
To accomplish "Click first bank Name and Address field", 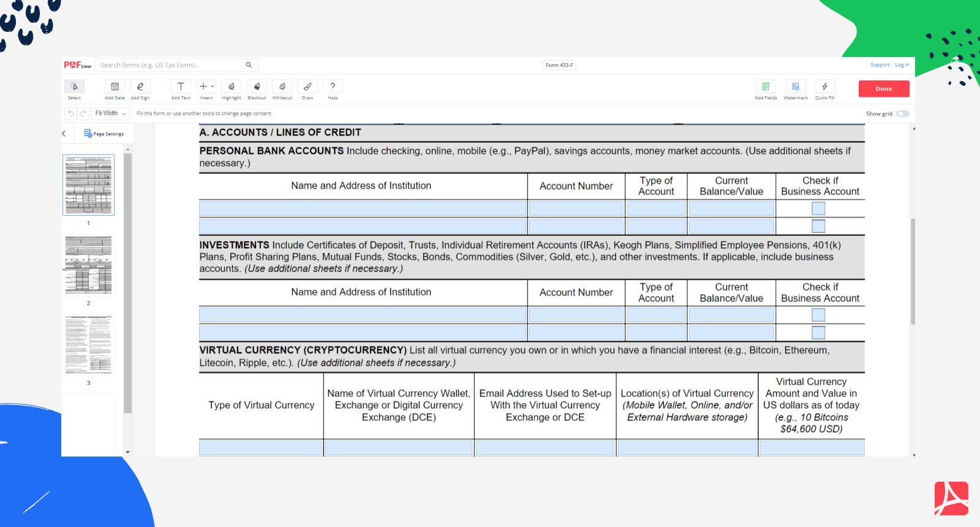I will [363, 208].
